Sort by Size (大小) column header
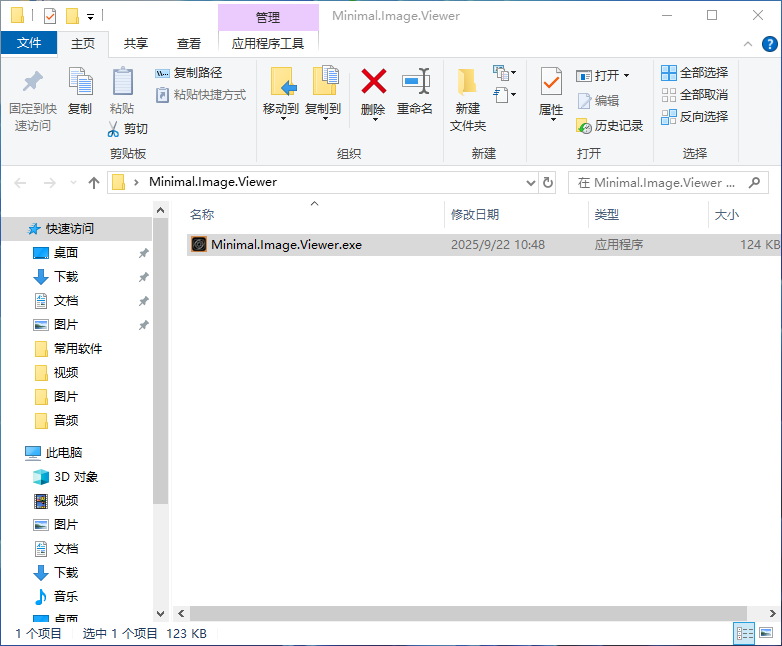 [745, 215]
